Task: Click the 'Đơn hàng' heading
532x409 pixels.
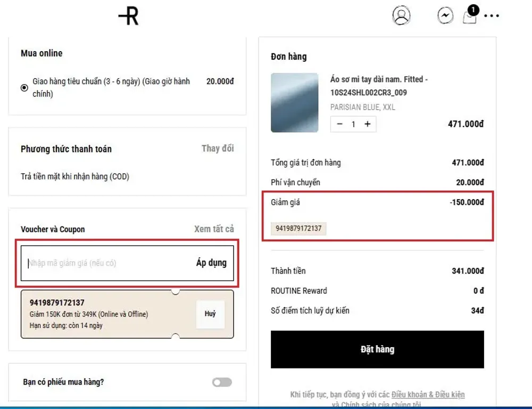Action: coord(289,56)
